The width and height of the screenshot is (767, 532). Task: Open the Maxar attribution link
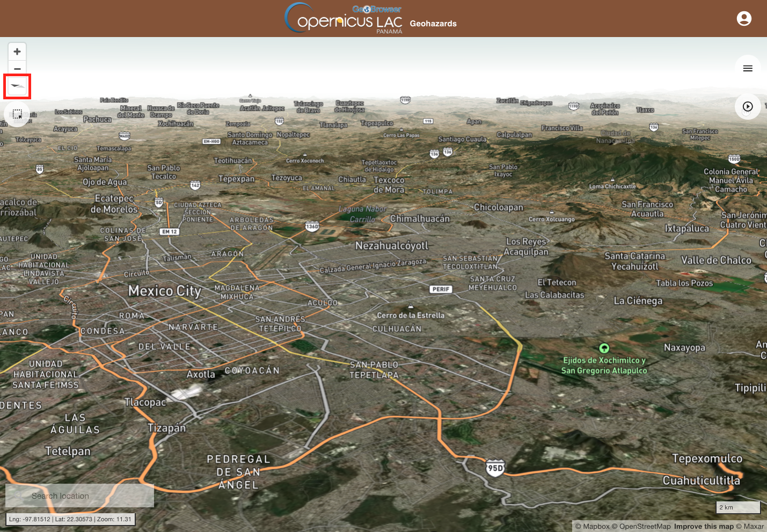[750, 527]
